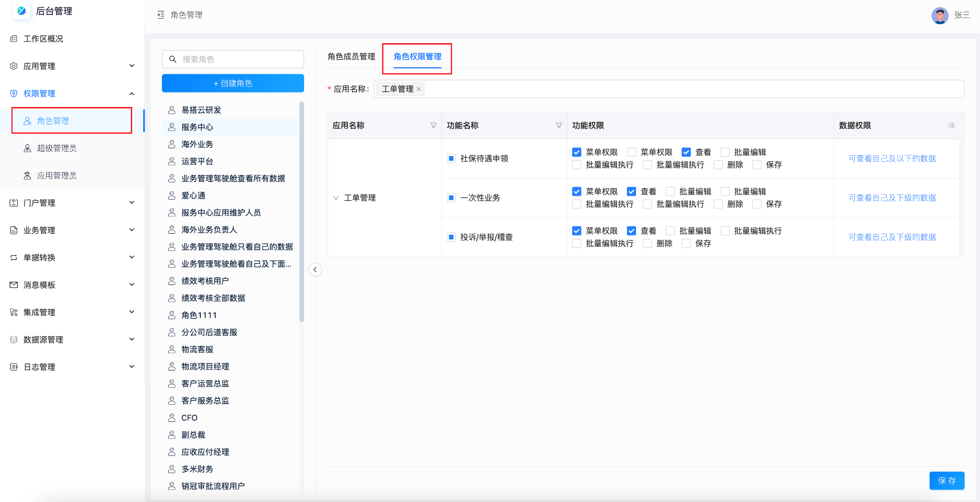
Task: Click the 保存 button at bottom right
Action: [946, 480]
